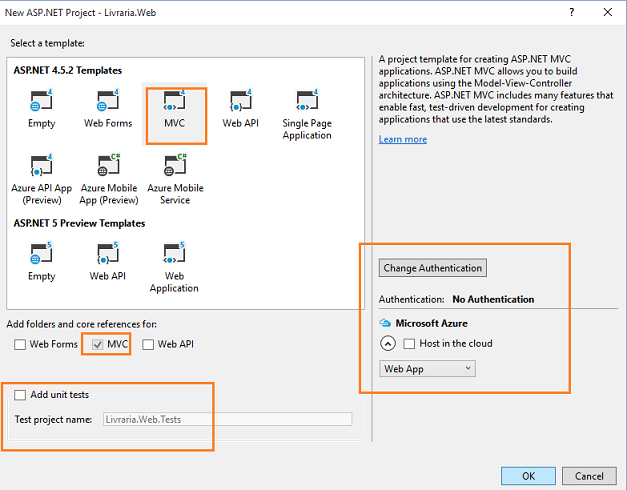Click the Microsoft Azure cloud icon
The width and height of the screenshot is (627, 490).
point(385,323)
